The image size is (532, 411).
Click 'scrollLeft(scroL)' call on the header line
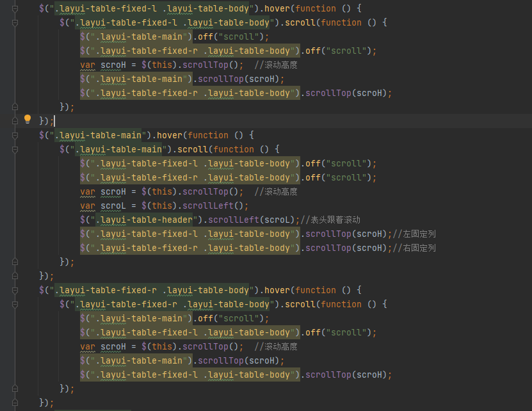click(x=252, y=220)
